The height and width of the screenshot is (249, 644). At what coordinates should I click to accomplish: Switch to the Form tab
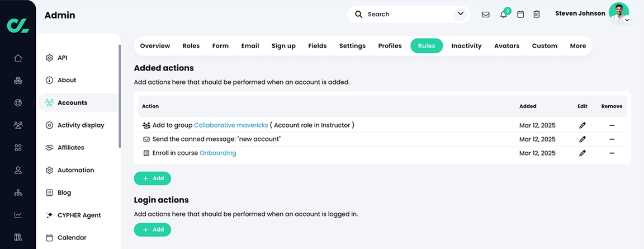(221, 46)
